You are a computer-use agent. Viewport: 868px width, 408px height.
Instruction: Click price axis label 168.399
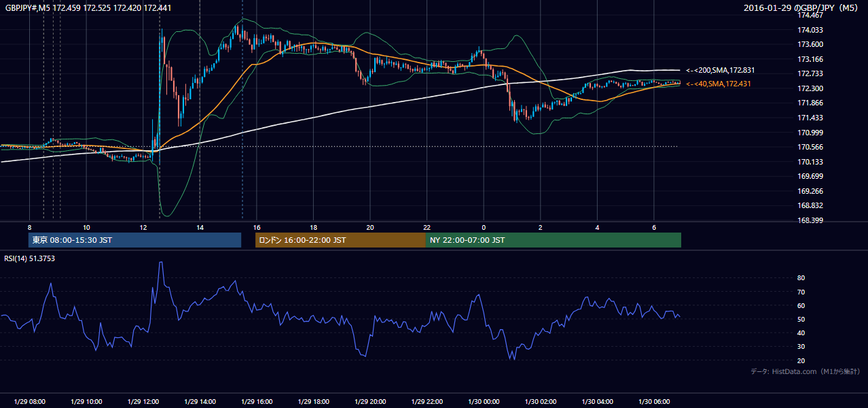click(x=810, y=220)
